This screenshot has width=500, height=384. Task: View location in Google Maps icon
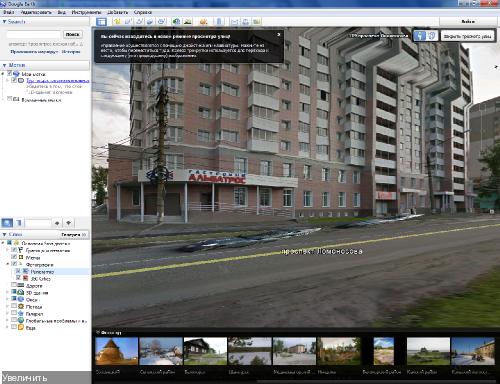(257, 22)
